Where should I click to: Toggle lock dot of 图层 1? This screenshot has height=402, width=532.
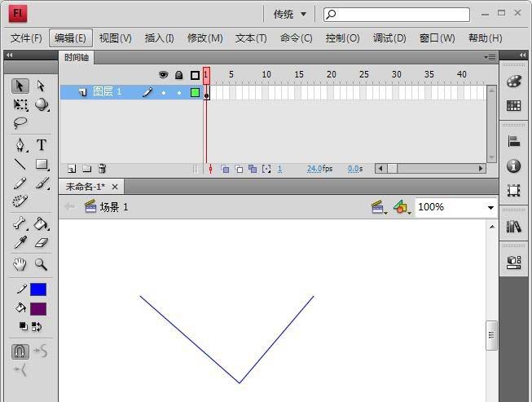pyautogui.click(x=179, y=93)
